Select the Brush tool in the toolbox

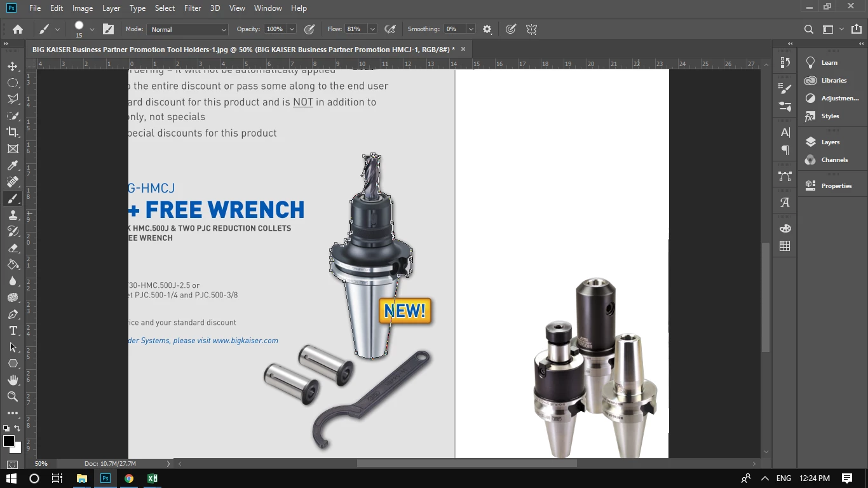tap(13, 198)
